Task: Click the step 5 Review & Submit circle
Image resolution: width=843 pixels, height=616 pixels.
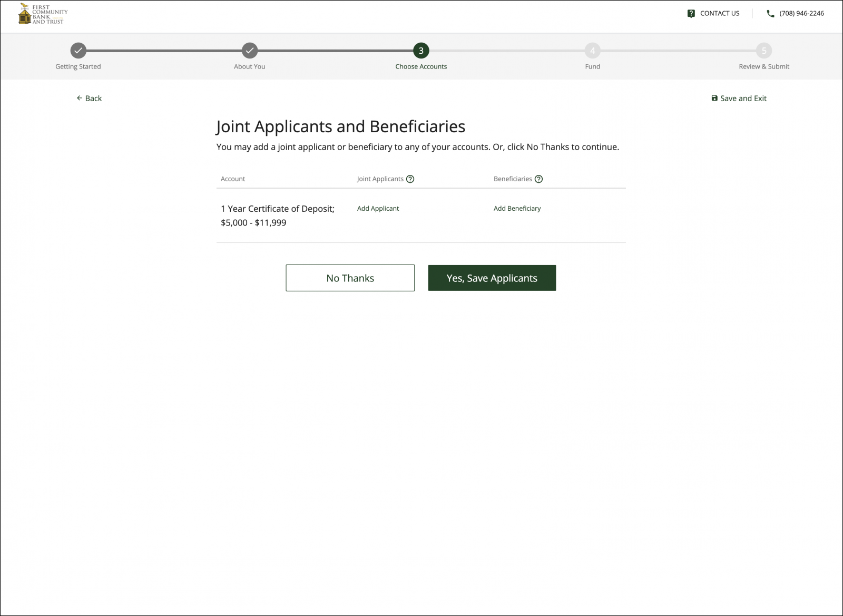Action: click(x=764, y=51)
